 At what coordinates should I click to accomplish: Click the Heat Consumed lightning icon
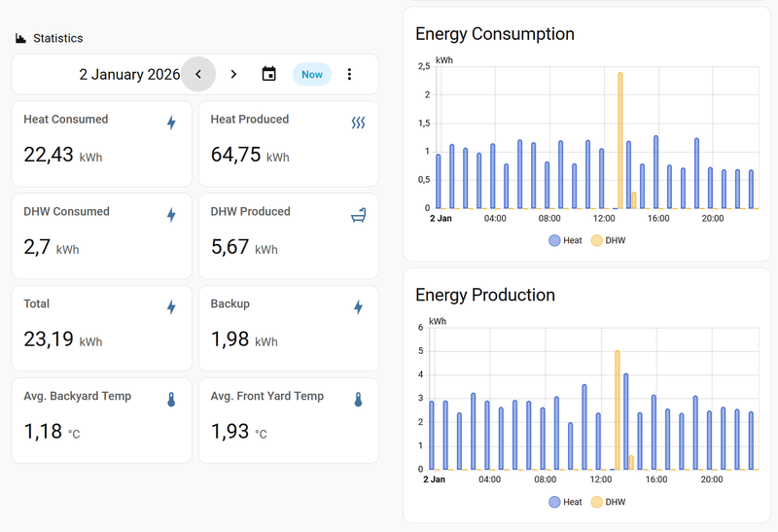pyautogui.click(x=171, y=124)
